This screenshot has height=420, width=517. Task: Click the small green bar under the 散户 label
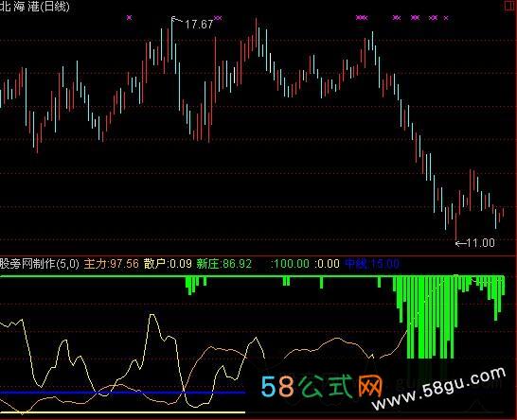coord(191,286)
